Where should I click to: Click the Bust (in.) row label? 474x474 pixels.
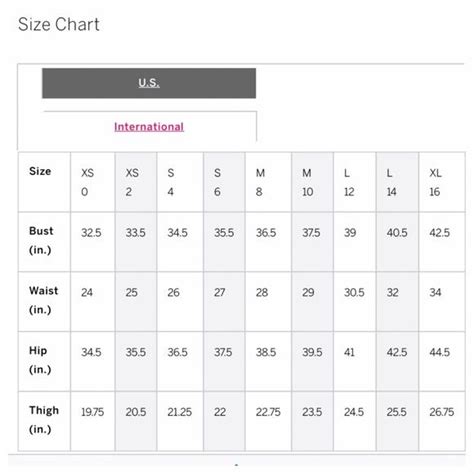[x=41, y=240]
